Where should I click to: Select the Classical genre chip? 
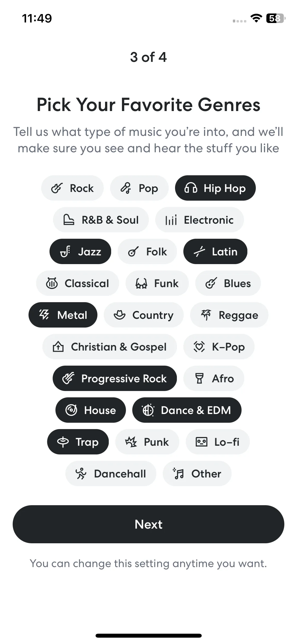click(x=78, y=283)
